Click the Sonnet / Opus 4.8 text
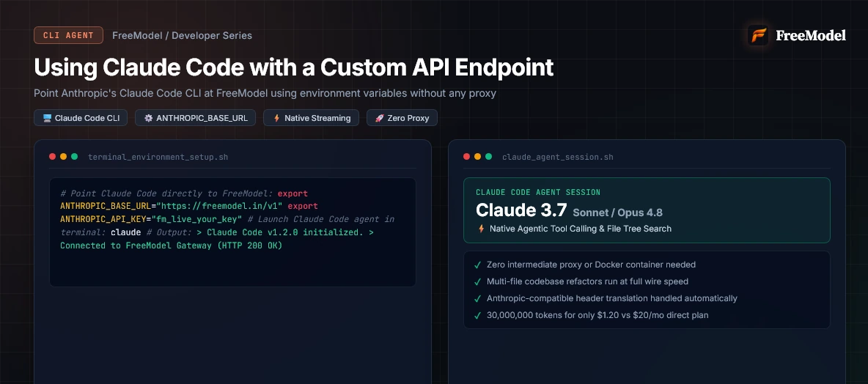Screen dimensions: 868x384 pos(618,213)
